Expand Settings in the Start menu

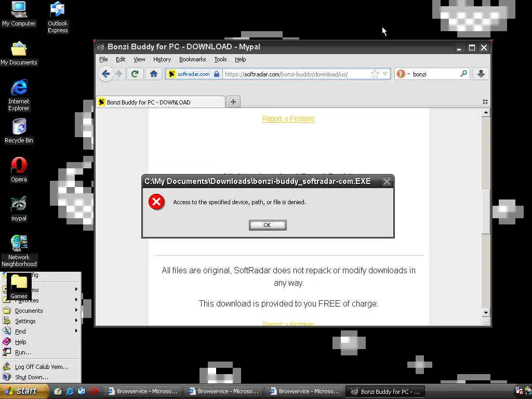coord(41,321)
